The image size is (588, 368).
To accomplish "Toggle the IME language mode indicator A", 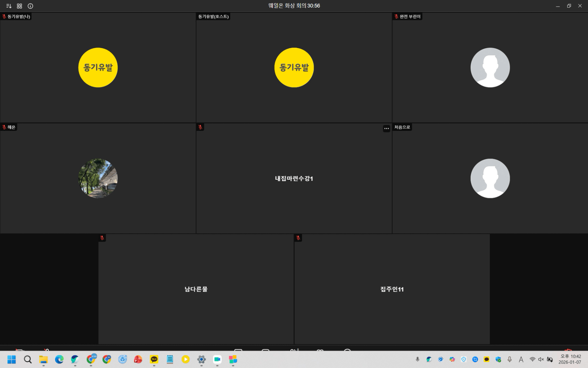I will [x=521, y=359].
